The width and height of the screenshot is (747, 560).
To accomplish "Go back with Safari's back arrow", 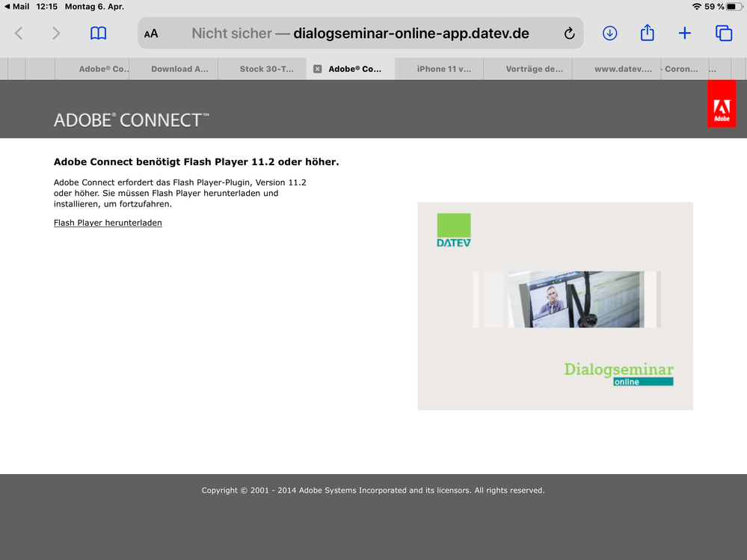I will point(19,34).
